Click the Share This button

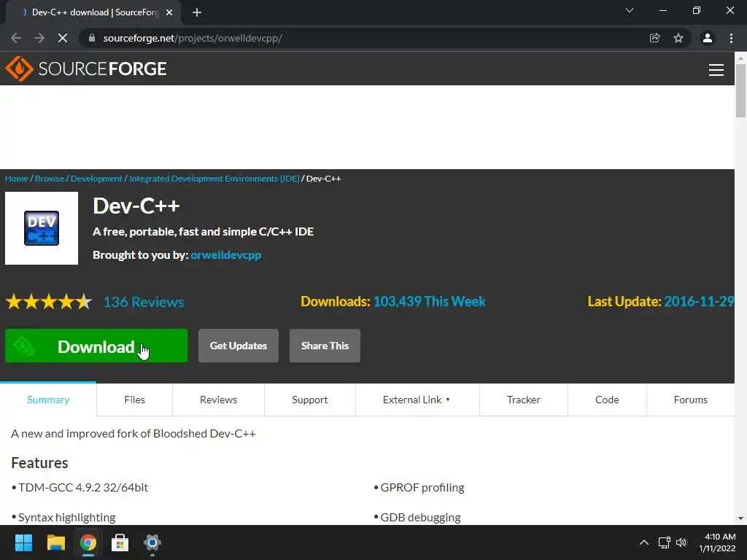click(325, 346)
